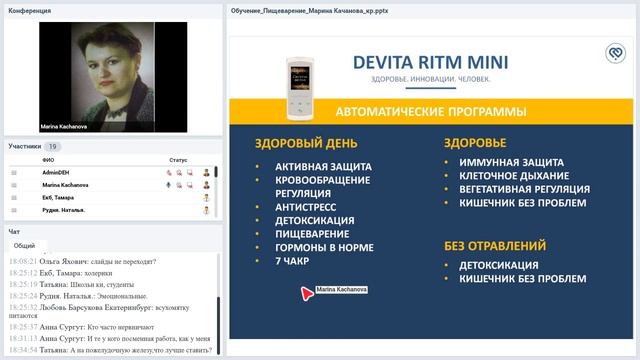Click AdminDEH's disabled camera status icon
Screen dimensions: 640x360
pyautogui.click(x=179, y=173)
